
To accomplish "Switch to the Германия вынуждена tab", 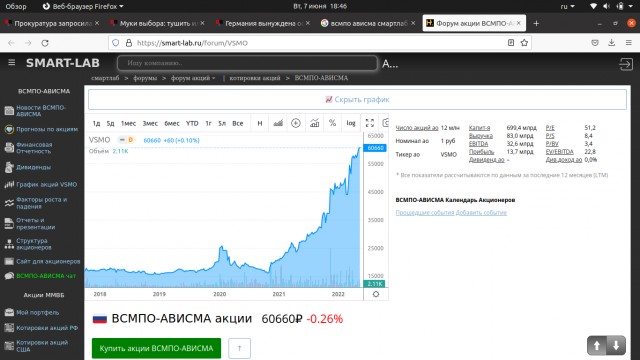I will [x=263, y=24].
